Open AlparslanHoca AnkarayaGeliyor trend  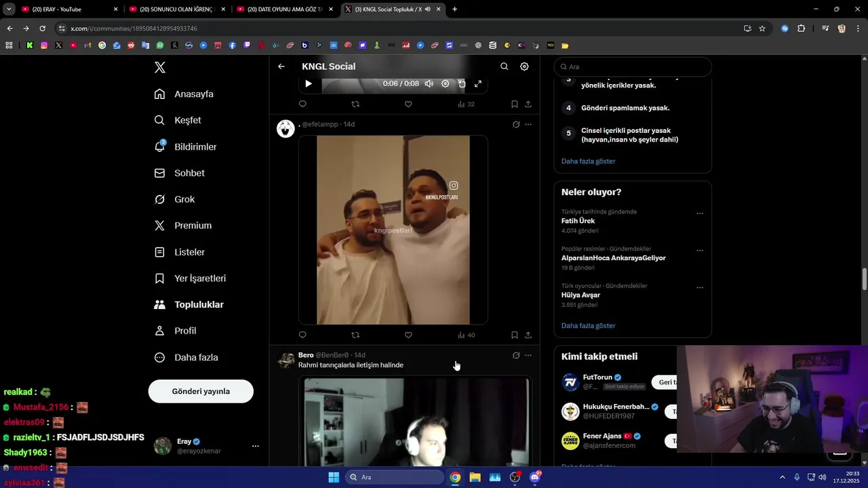click(x=613, y=258)
